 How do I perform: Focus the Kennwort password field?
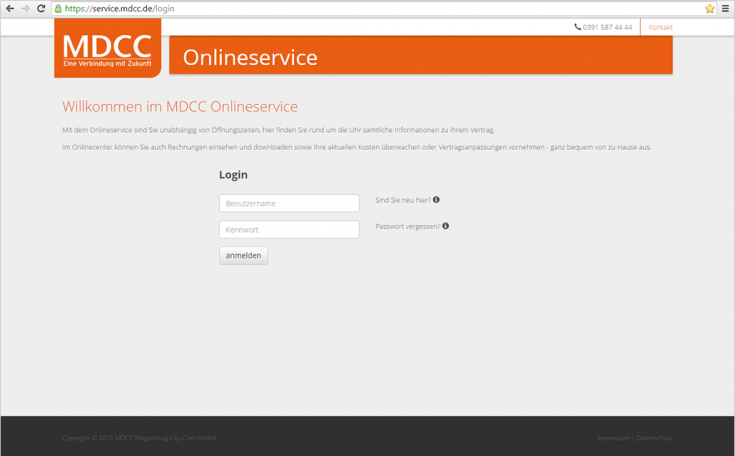coord(289,230)
